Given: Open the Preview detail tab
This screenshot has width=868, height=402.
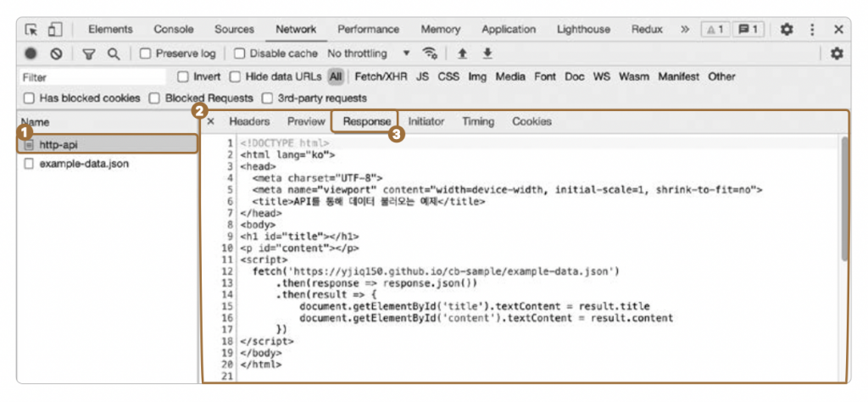Looking at the screenshot, I should tap(305, 121).
